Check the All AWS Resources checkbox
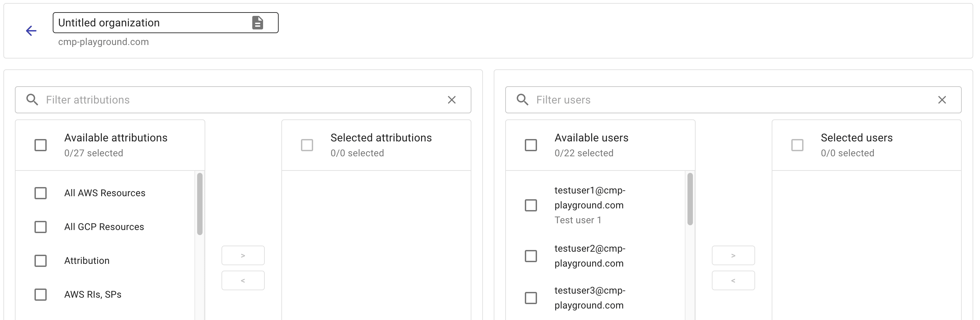This screenshot has width=980, height=320. point(41,193)
